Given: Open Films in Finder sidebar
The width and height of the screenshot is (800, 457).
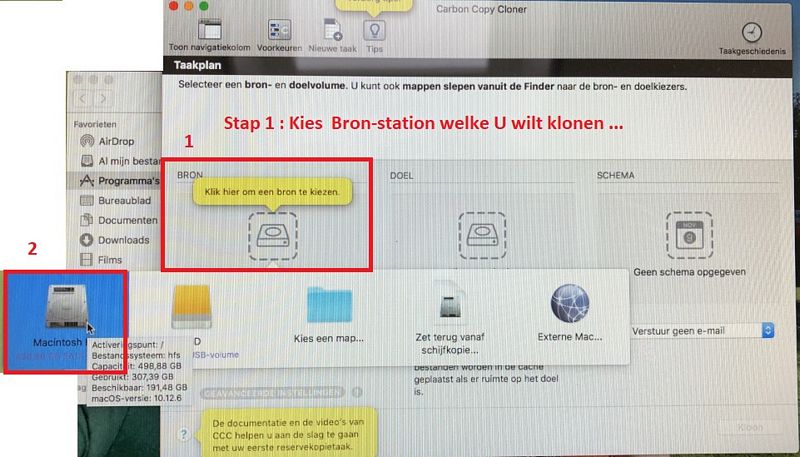Looking at the screenshot, I should coord(101,260).
